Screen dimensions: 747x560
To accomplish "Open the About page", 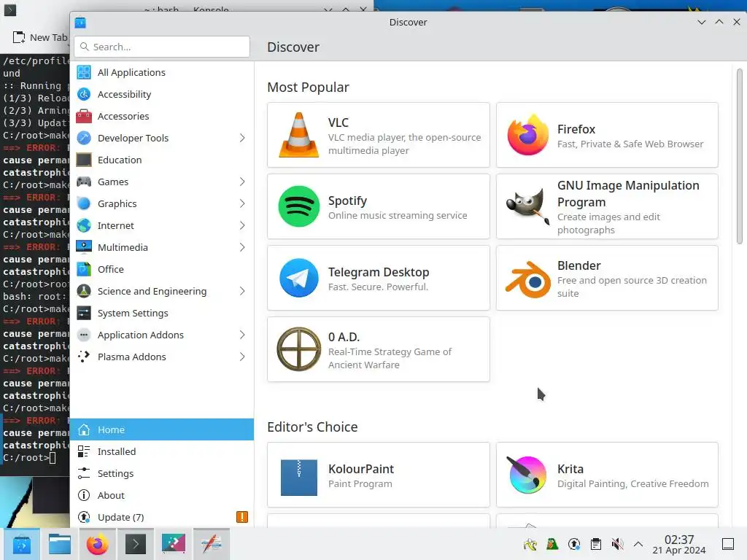I will tap(162, 495).
